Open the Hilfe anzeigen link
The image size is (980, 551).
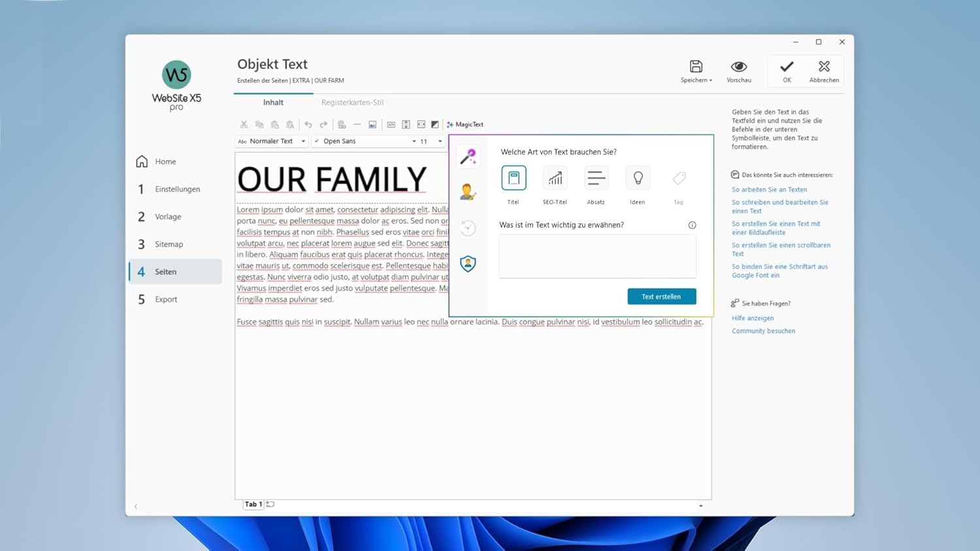753,318
